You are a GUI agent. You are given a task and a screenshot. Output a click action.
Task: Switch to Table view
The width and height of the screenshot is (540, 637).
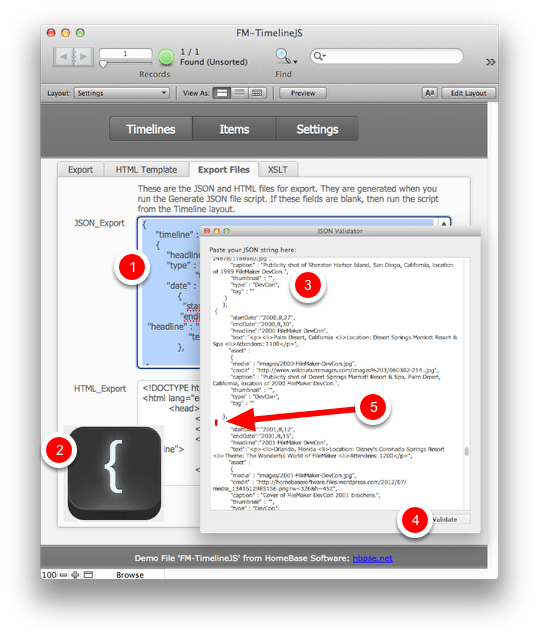[x=257, y=93]
